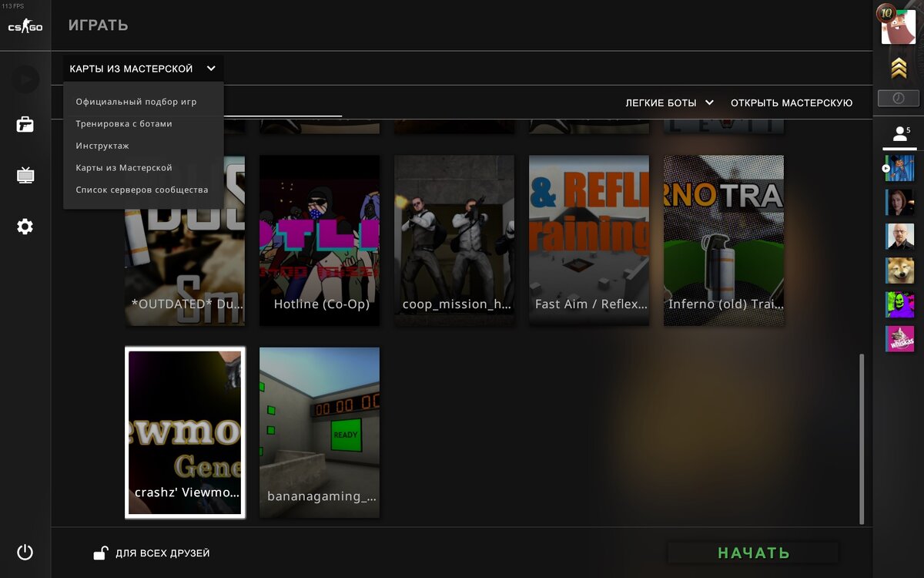This screenshot has width=924, height=578.
Task: Choose Официальный подбор игр
Action: click(136, 102)
